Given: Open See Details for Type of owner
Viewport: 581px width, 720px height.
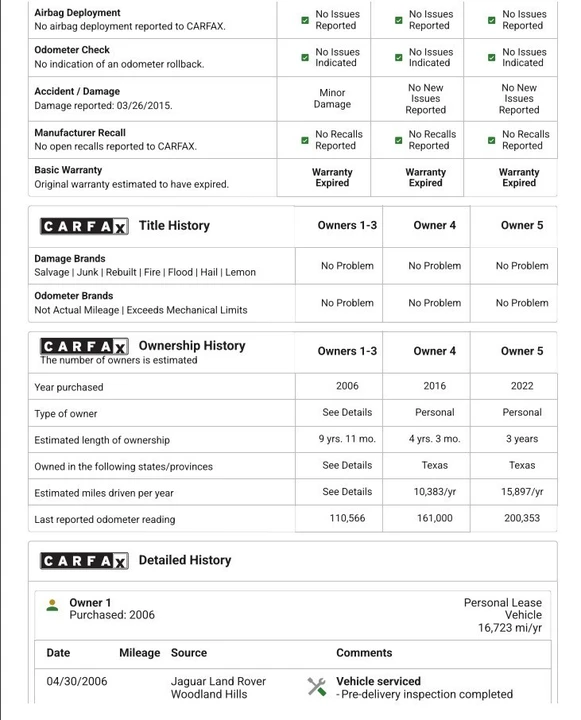Looking at the screenshot, I should (347, 412).
